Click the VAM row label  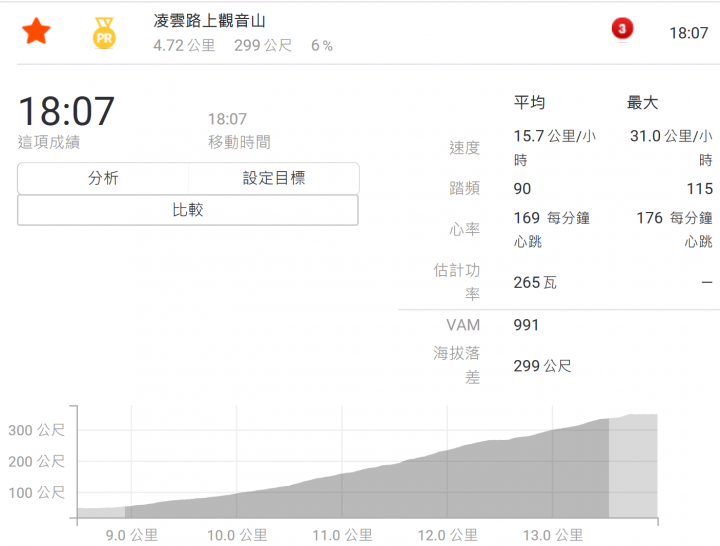[463, 325]
